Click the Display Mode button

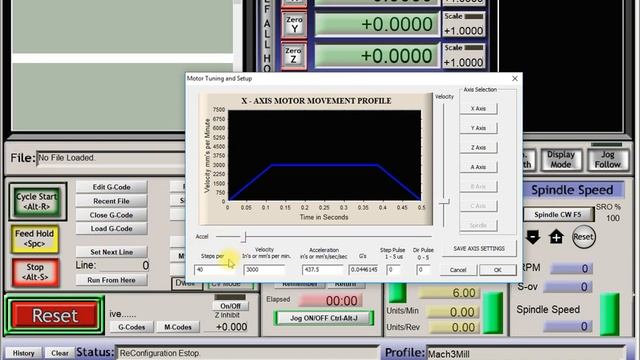(561, 159)
